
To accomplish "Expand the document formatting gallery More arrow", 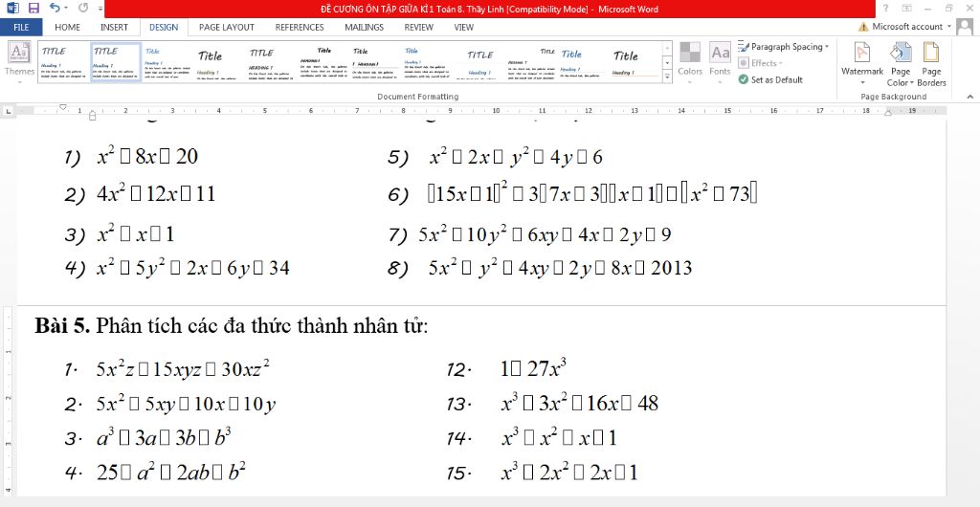I will pos(667,77).
